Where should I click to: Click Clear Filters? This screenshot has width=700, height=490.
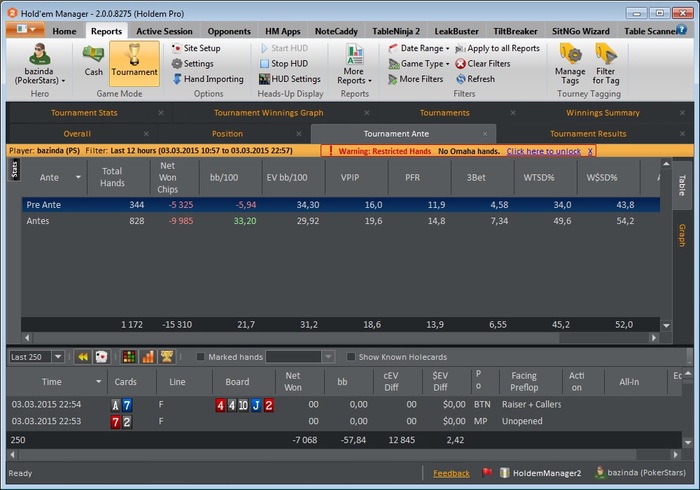tap(483, 63)
